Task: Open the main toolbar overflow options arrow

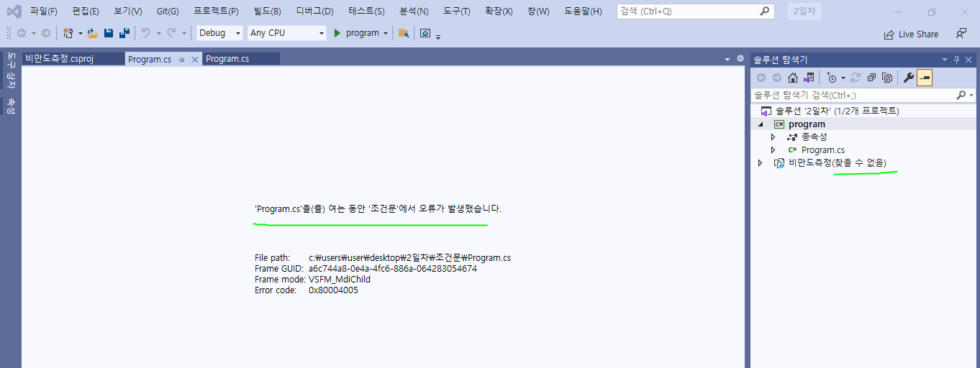Action: 438,35
